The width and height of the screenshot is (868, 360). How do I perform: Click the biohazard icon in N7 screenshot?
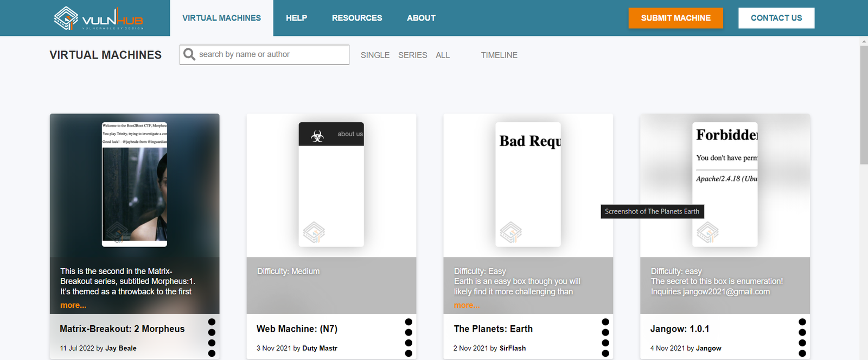pyautogui.click(x=317, y=136)
